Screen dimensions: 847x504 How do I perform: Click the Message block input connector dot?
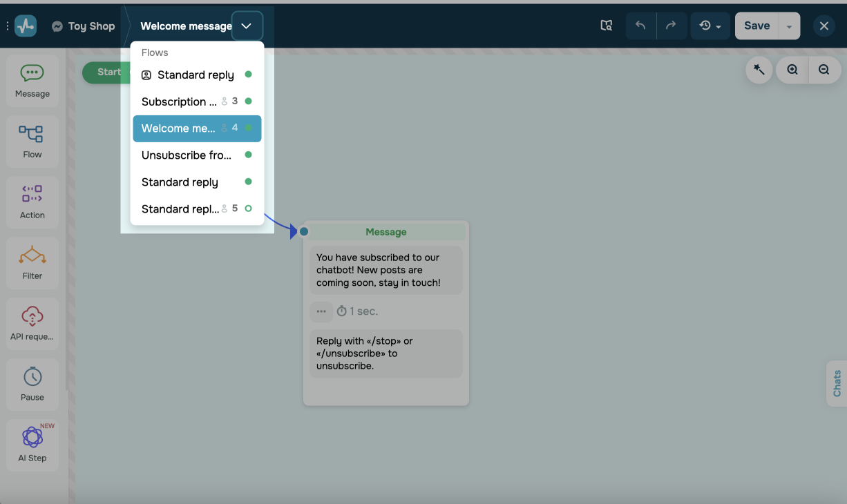[304, 232]
